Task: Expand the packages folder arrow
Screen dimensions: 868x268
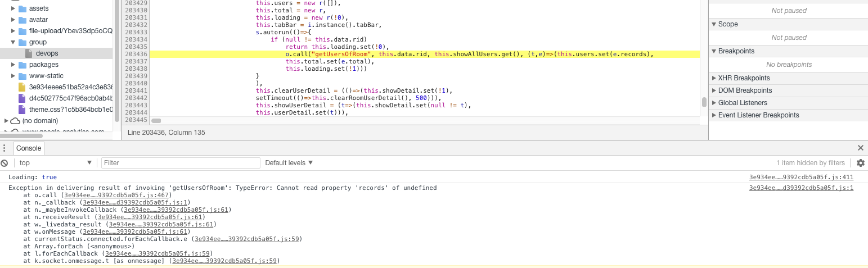Action: 13,65
